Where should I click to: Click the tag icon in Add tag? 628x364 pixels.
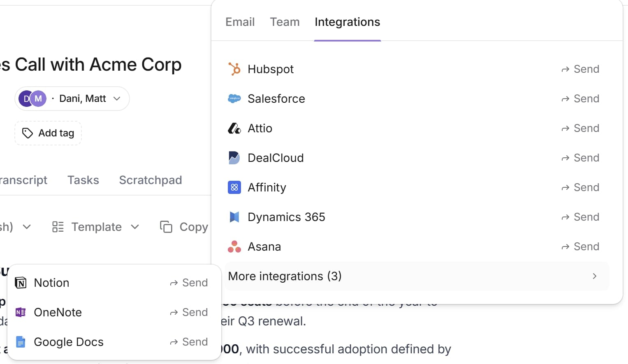[28, 133]
